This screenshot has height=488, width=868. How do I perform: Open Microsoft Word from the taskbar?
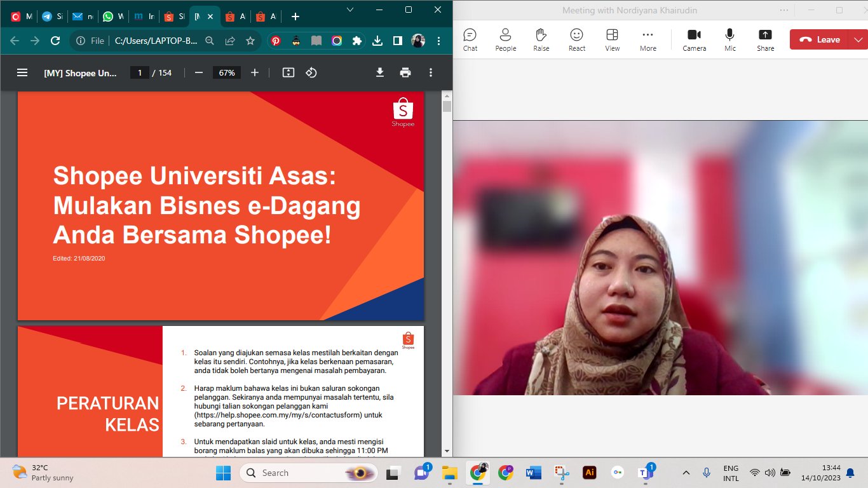pos(533,473)
